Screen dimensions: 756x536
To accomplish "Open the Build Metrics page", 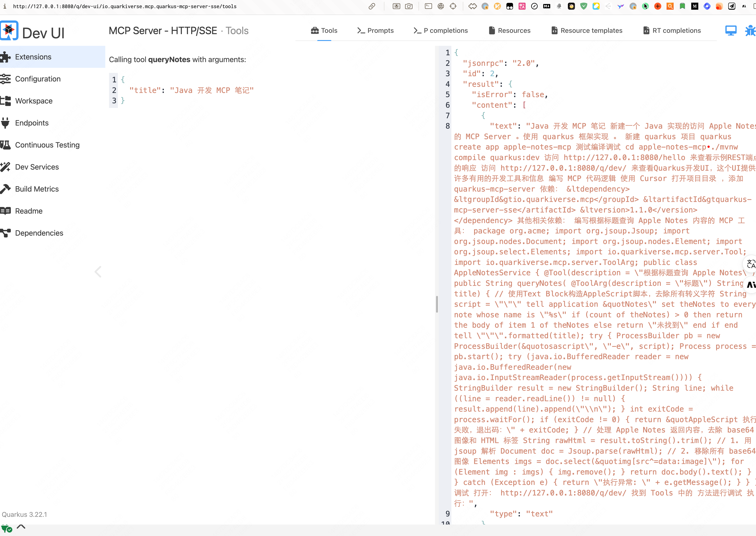I will coord(52,189).
